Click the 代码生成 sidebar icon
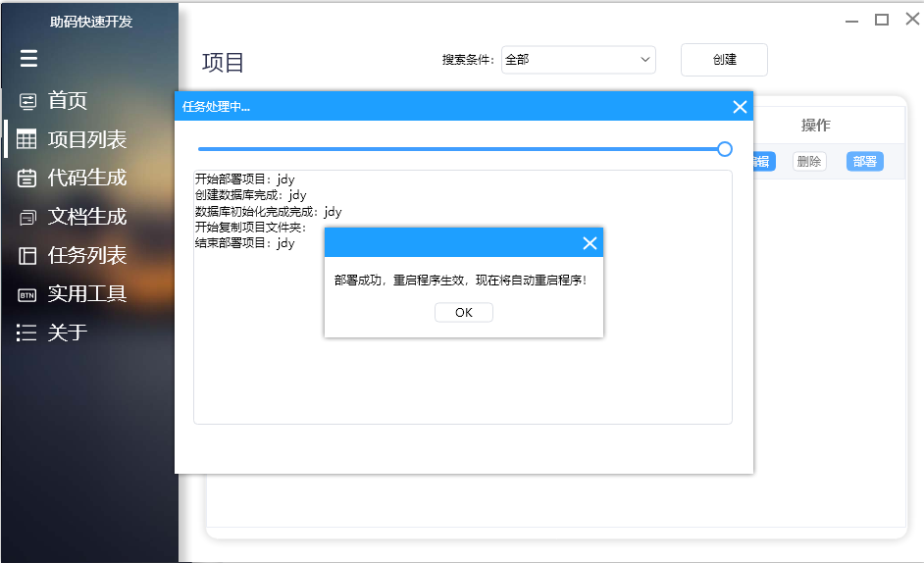This screenshot has height=563, width=924. (x=27, y=179)
